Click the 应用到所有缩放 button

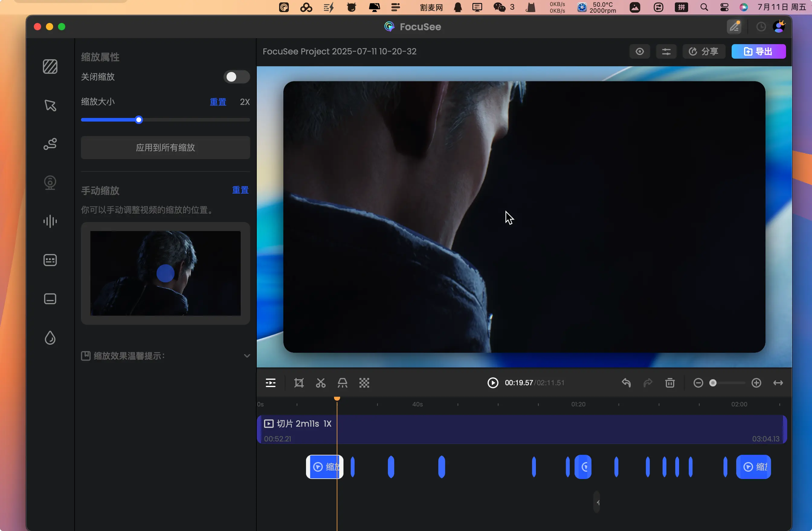point(166,148)
